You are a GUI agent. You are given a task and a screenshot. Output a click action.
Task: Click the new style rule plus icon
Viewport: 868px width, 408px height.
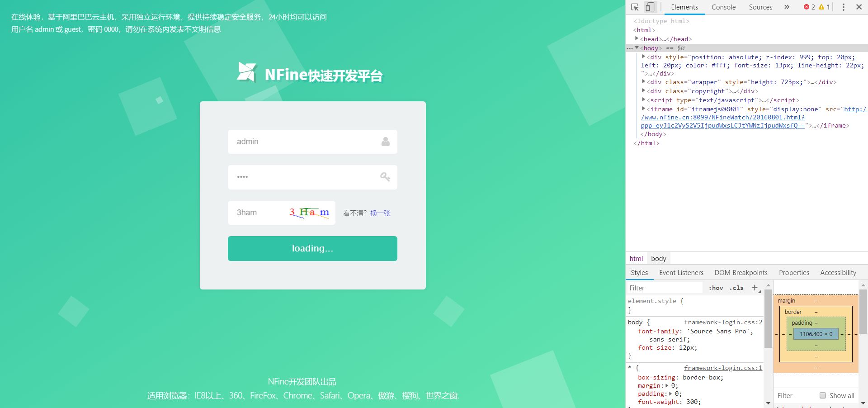(x=755, y=288)
